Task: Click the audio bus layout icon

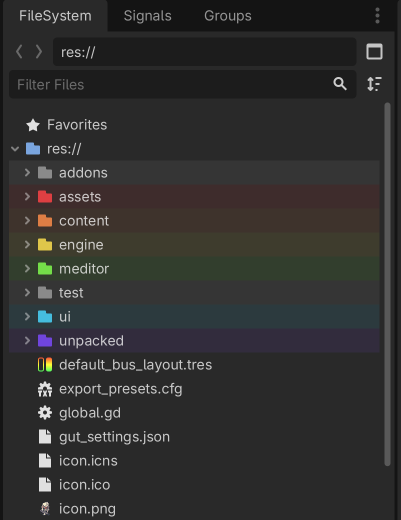Action: [45, 365]
